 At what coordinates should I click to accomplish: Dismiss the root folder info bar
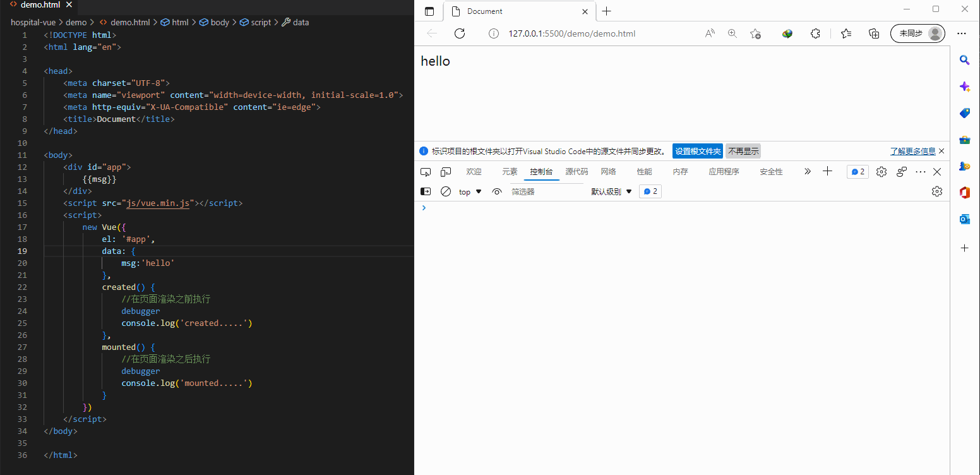[941, 152]
